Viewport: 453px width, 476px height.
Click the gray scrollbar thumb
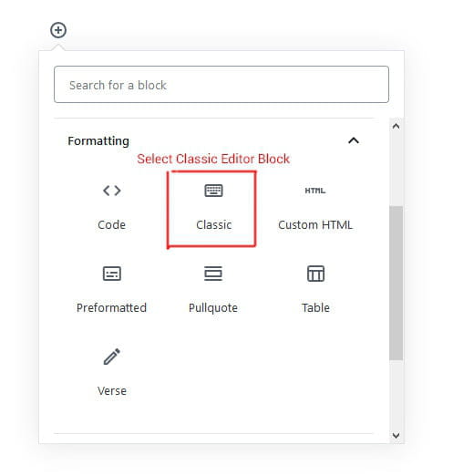pyautogui.click(x=396, y=283)
